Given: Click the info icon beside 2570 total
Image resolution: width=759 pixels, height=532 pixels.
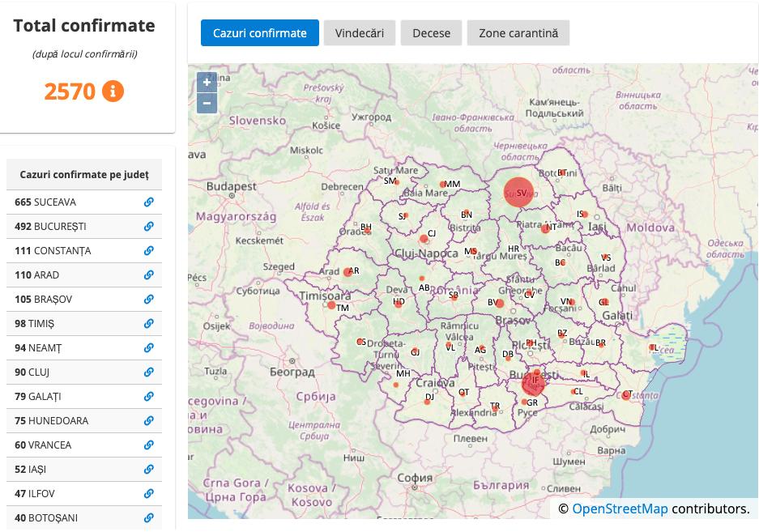Looking at the screenshot, I should [x=113, y=91].
